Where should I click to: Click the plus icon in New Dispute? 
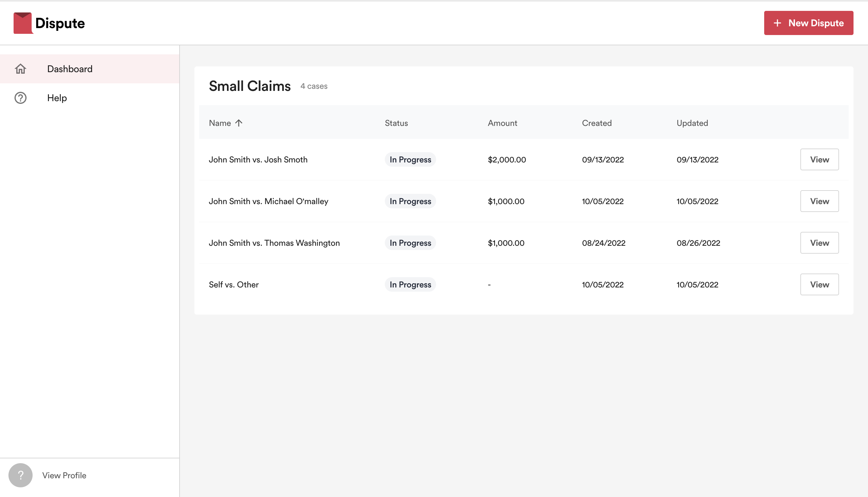tap(777, 23)
